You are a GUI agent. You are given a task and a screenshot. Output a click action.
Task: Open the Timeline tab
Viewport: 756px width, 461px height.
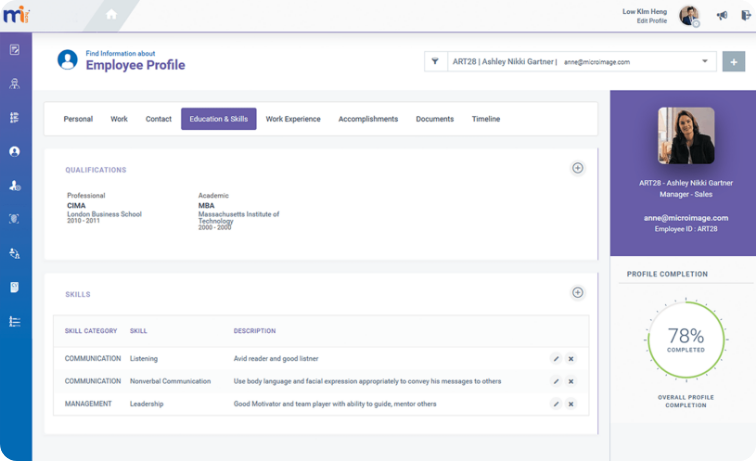[x=486, y=119]
